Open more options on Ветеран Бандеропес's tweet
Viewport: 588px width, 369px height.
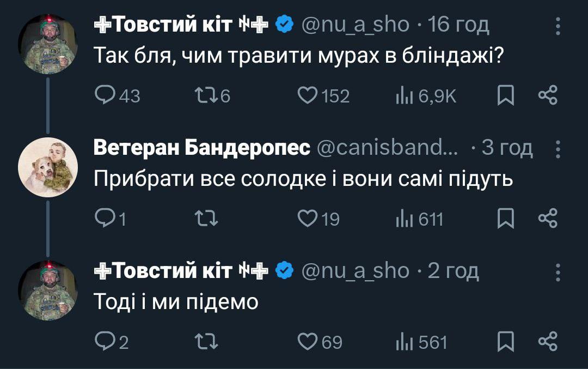(x=558, y=148)
